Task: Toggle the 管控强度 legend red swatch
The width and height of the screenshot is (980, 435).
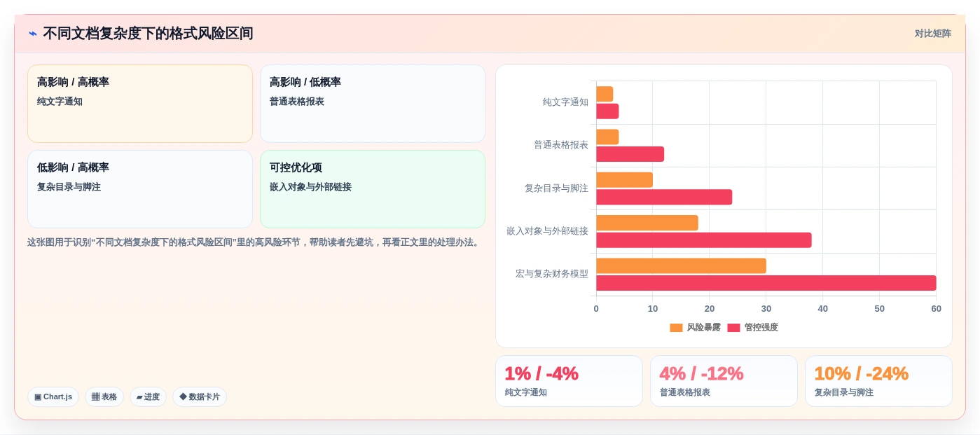Action: tap(733, 328)
